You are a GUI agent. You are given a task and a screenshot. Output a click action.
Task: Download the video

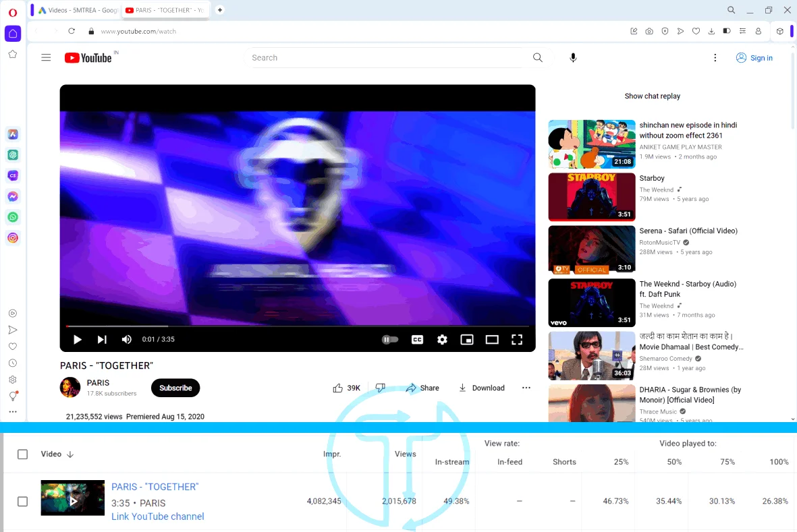pyautogui.click(x=481, y=388)
